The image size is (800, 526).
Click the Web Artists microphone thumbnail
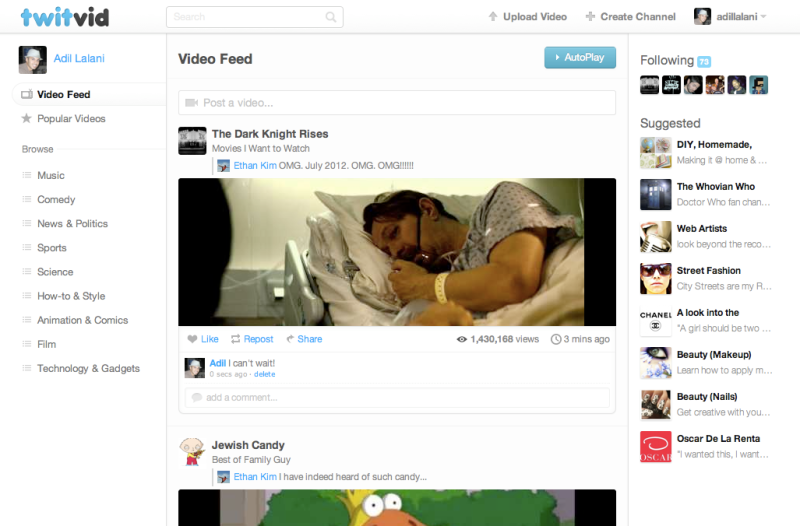pos(656,237)
